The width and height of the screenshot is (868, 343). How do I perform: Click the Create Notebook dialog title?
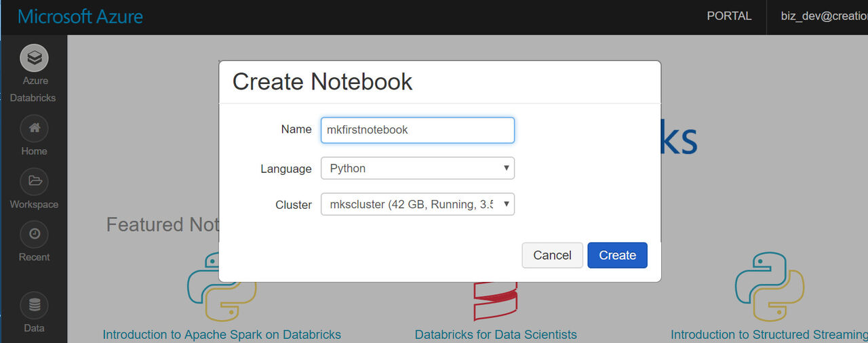(x=322, y=82)
